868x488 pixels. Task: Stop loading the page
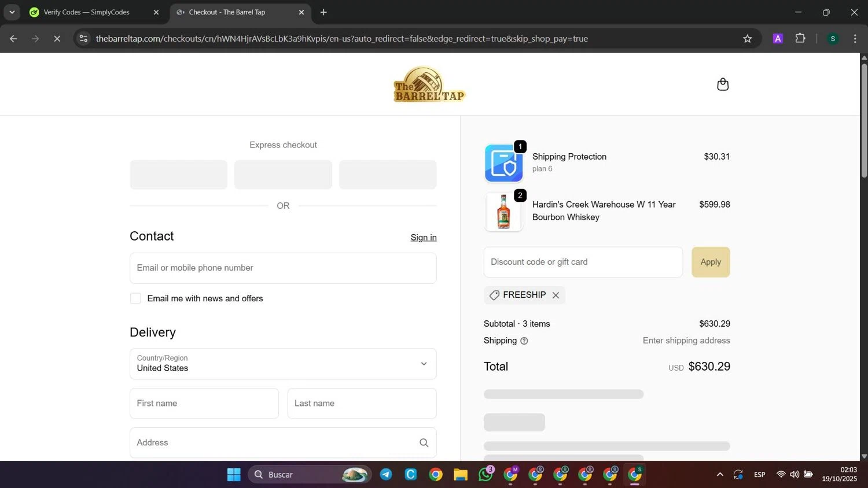(57, 39)
